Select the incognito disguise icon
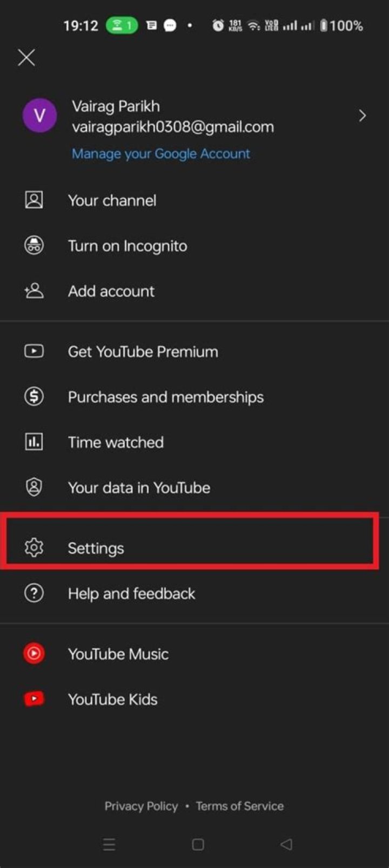389x868 pixels. tap(33, 246)
